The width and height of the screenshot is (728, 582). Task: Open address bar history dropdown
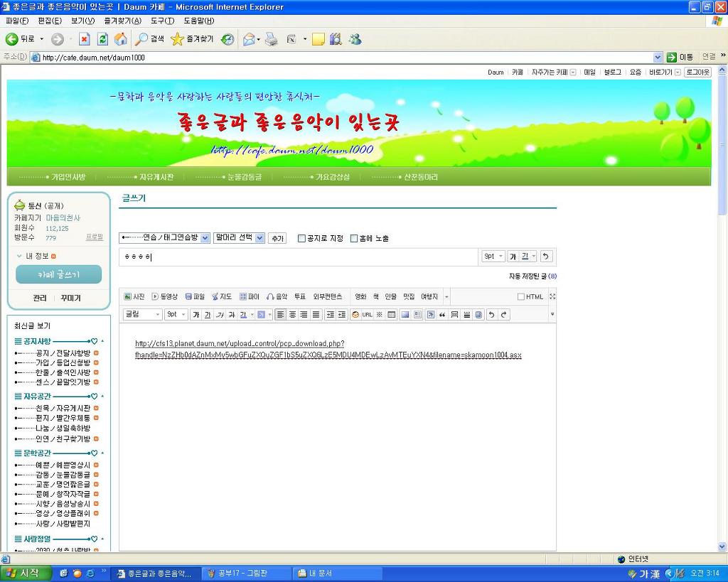(x=658, y=57)
